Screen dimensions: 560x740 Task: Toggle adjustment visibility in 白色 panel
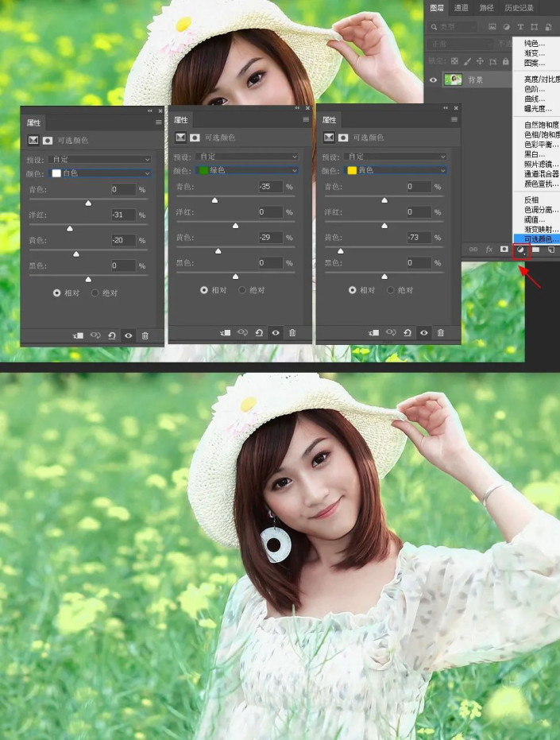pos(129,335)
